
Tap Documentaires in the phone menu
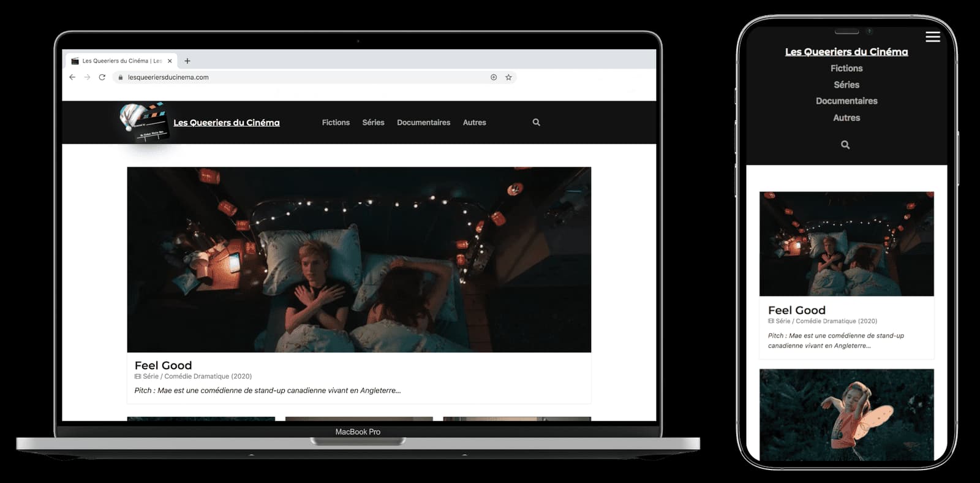846,101
